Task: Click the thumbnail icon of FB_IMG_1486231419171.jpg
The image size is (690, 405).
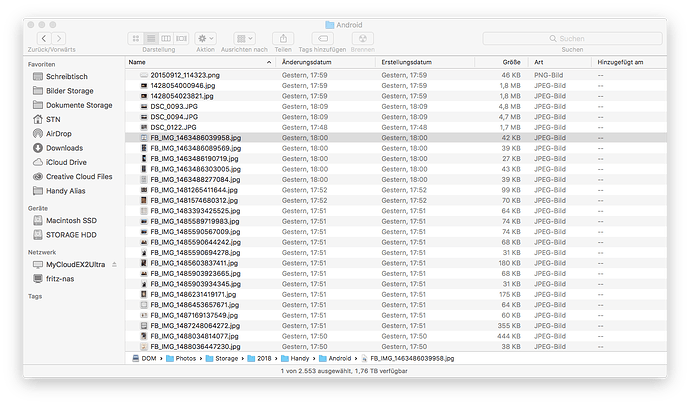Action: (143, 295)
